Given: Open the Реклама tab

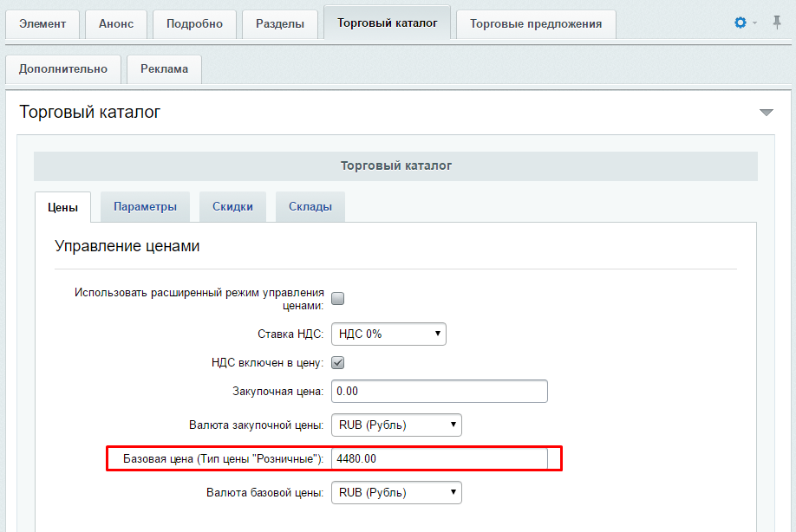Looking at the screenshot, I should 164,69.
